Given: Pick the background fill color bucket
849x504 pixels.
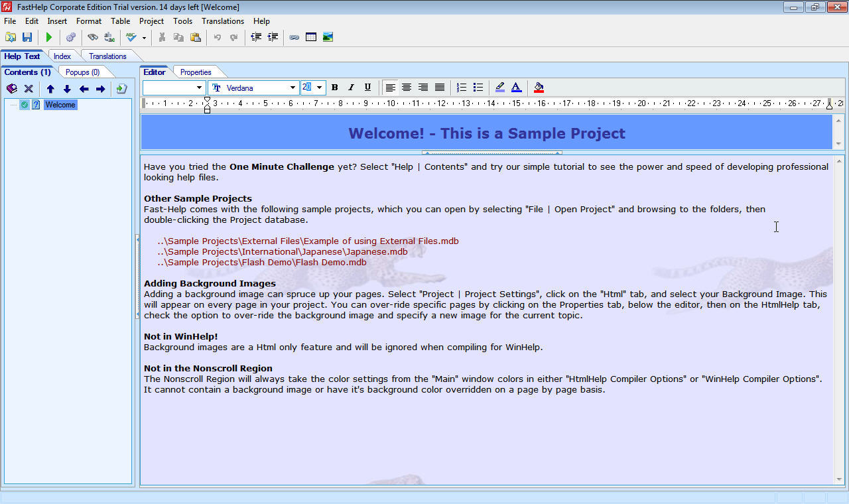Looking at the screenshot, I should 539,88.
